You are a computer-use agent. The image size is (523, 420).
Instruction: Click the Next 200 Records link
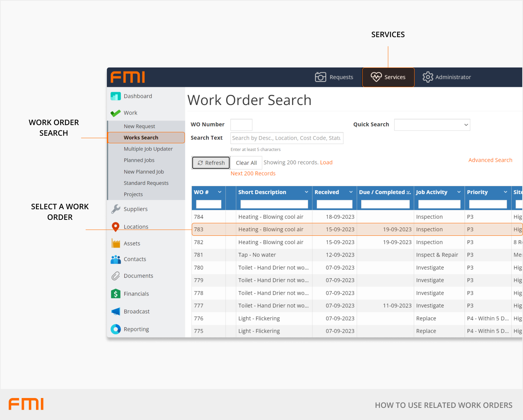pyautogui.click(x=253, y=174)
